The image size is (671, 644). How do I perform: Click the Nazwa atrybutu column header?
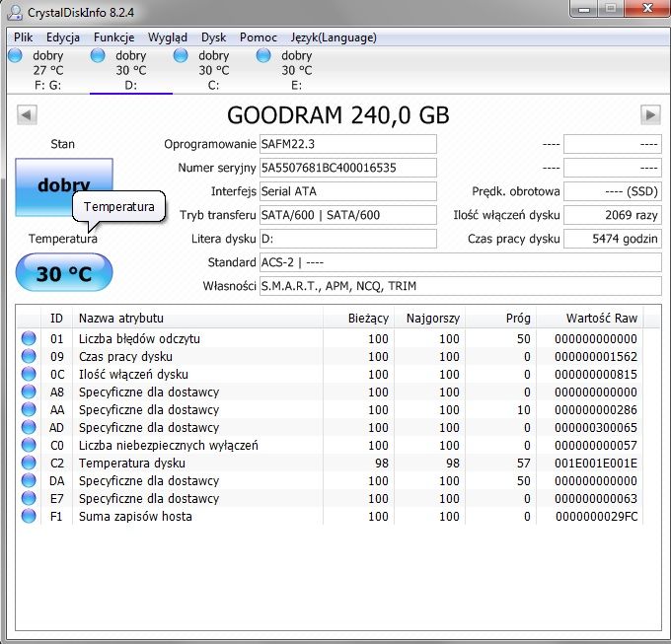coord(197,319)
